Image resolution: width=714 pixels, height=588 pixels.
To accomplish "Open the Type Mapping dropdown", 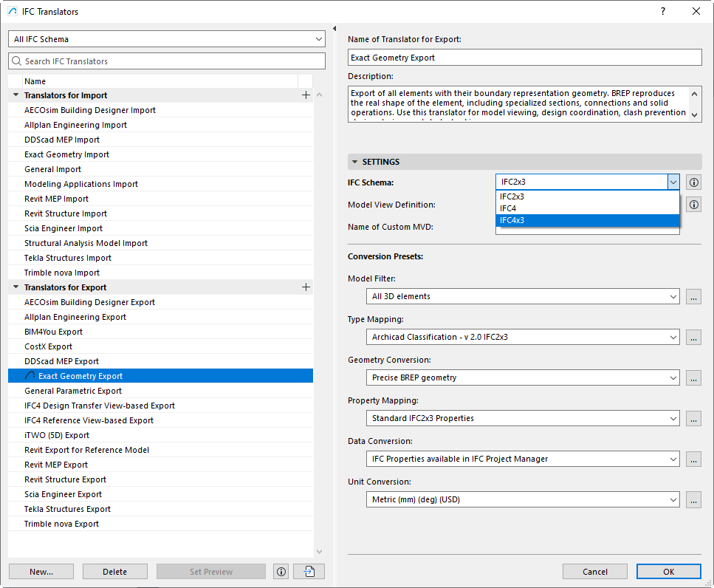I will (x=523, y=337).
